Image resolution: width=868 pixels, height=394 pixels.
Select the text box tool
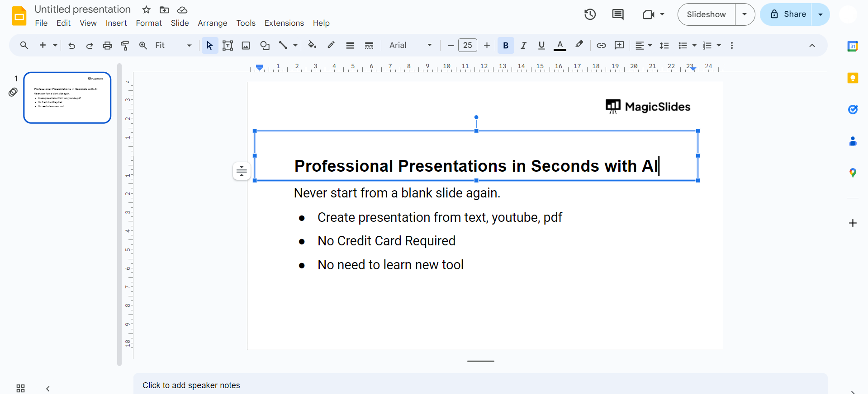tap(228, 45)
